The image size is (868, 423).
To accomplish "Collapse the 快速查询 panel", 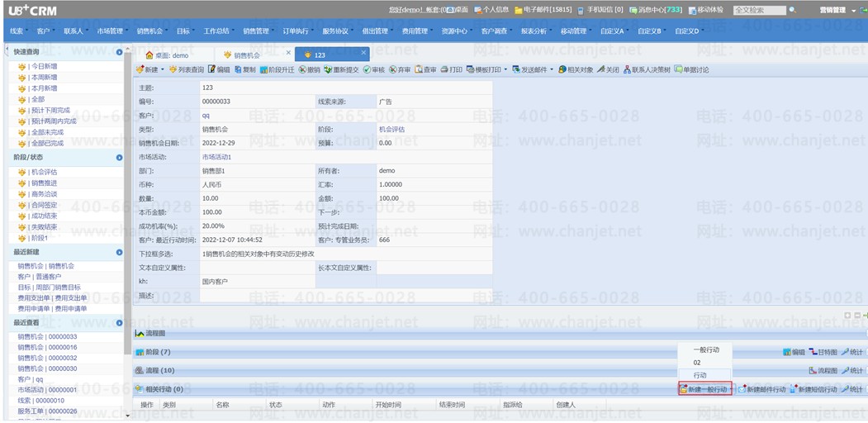I will (120, 52).
